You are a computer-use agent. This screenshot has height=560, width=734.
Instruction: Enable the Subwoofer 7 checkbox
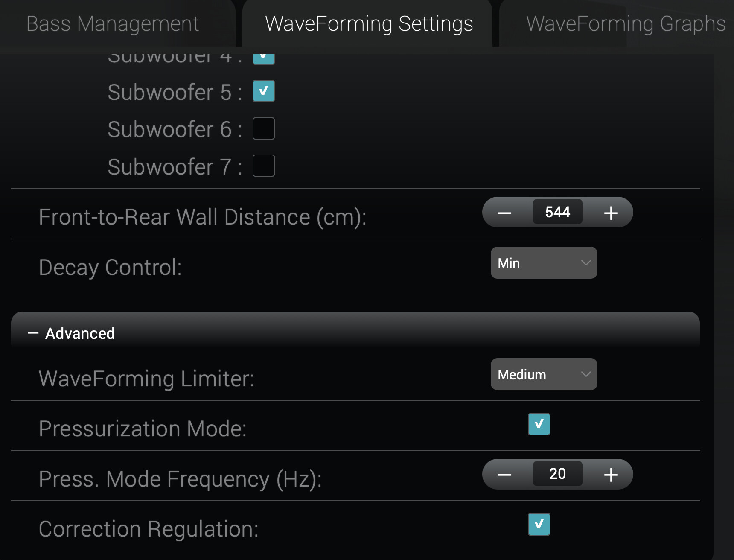(264, 166)
